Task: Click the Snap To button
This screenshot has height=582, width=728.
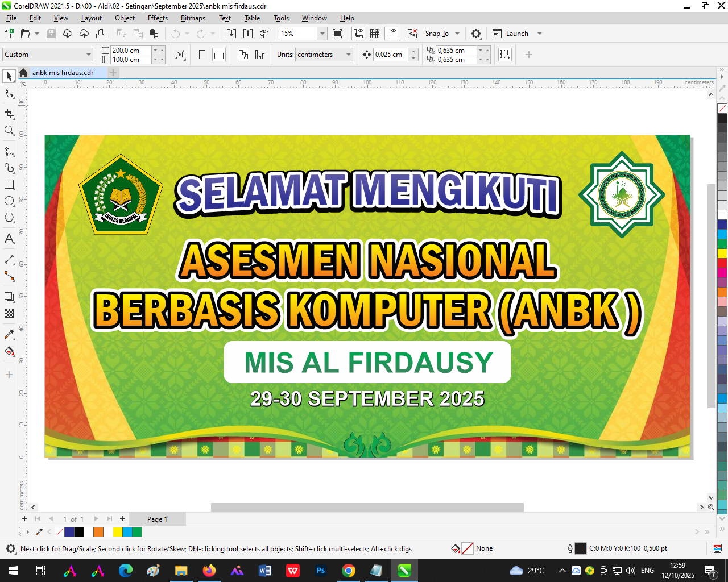Action: (437, 34)
